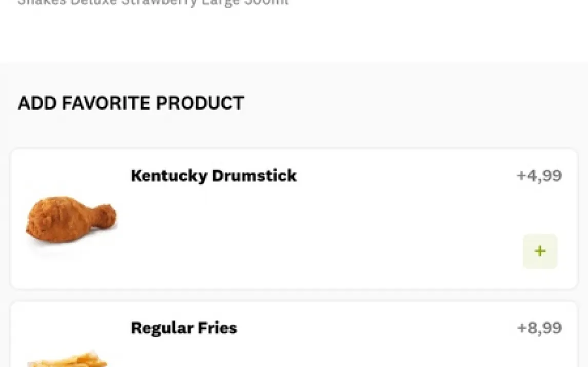Click the +8,99 price for Regular Fries
The width and height of the screenshot is (588, 367).
539,328
